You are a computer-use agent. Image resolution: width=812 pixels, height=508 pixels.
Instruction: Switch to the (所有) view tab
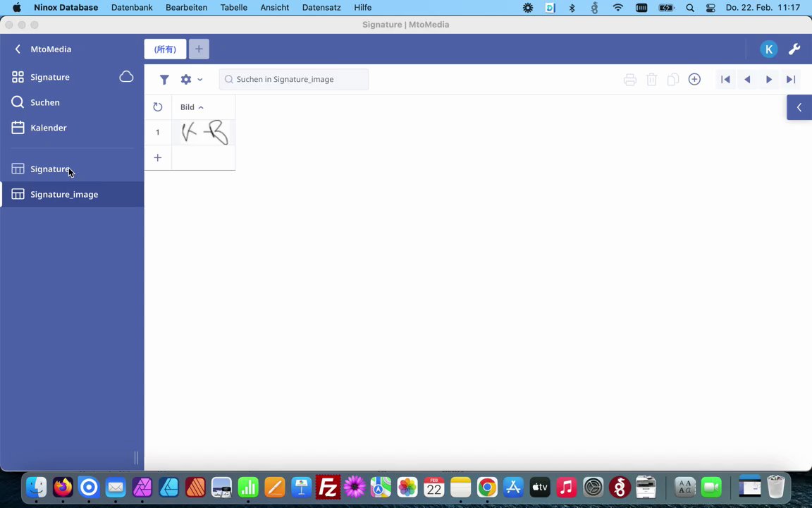[x=165, y=49]
